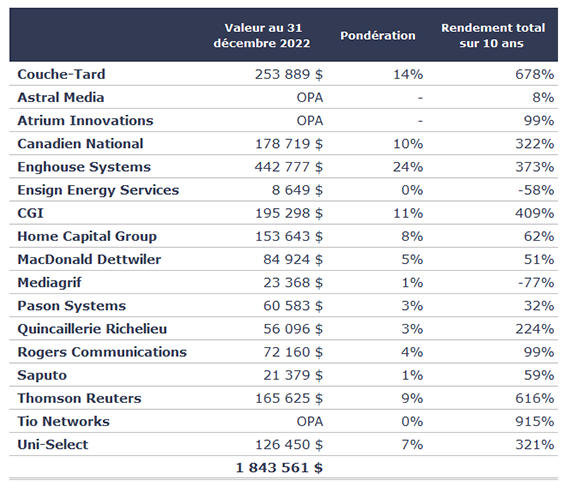
Task: Click the Ensign Energy Services -58% cell
Action: pos(536,190)
